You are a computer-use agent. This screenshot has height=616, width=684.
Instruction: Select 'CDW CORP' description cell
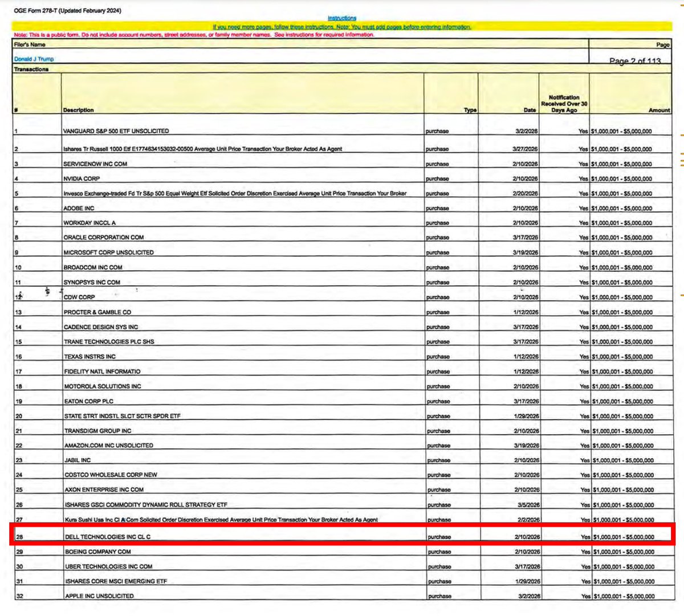coord(79,297)
